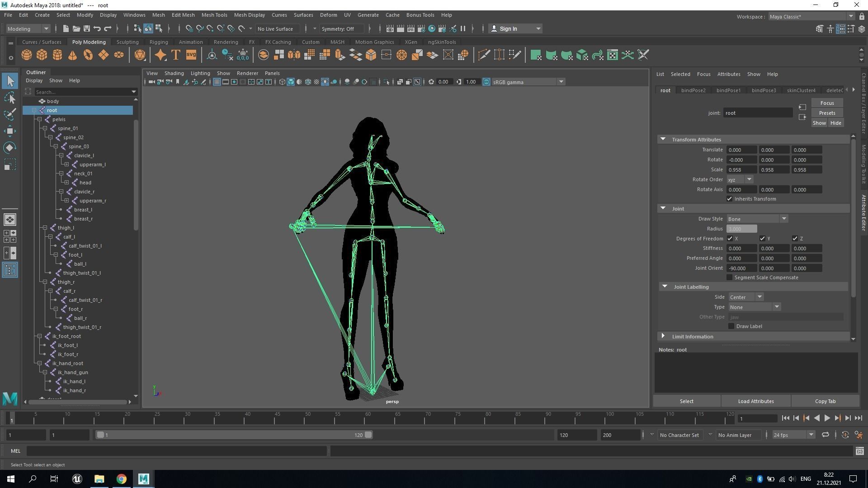Click the polygon cube shelf icon

(x=42, y=55)
